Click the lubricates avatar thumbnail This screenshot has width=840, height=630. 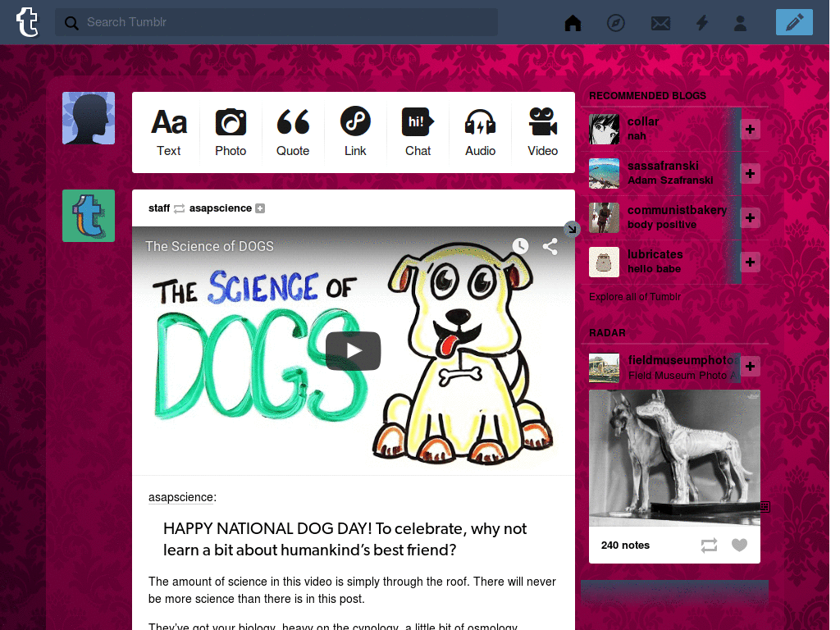pos(604,262)
